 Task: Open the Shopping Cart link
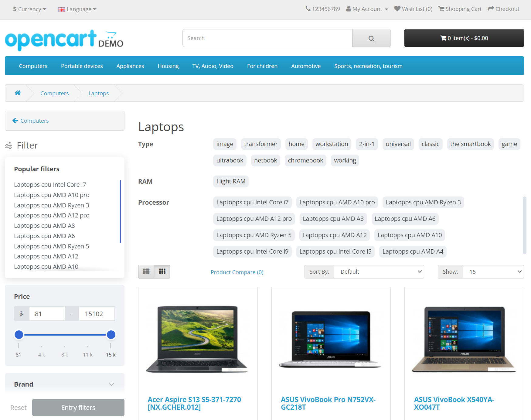pos(460,9)
